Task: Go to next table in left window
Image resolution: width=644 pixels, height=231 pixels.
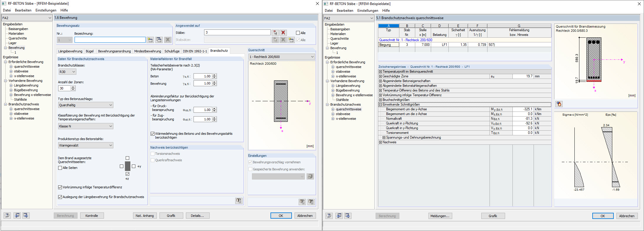Action: coord(26,215)
